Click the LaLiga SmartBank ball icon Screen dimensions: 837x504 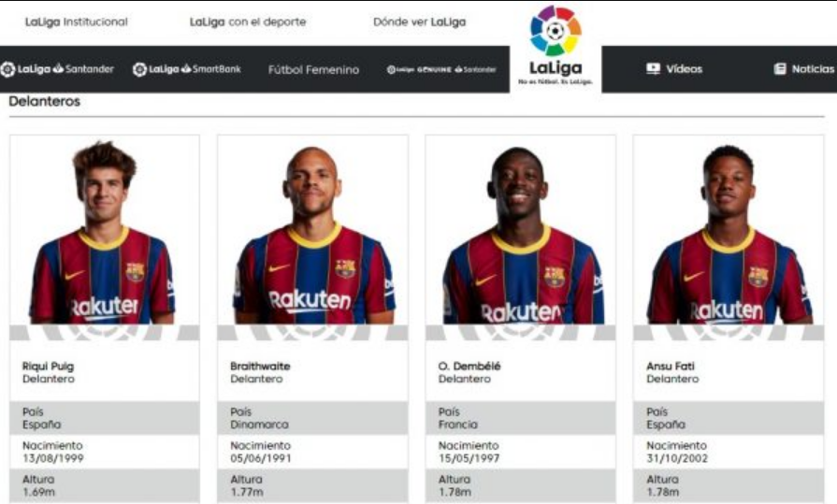tap(139, 69)
